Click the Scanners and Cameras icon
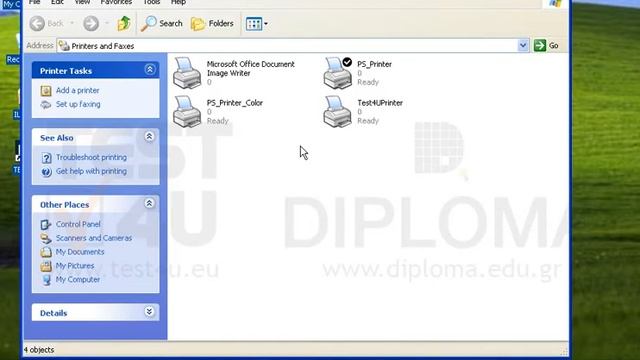Screen dimensions: 640x360 [46, 238]
